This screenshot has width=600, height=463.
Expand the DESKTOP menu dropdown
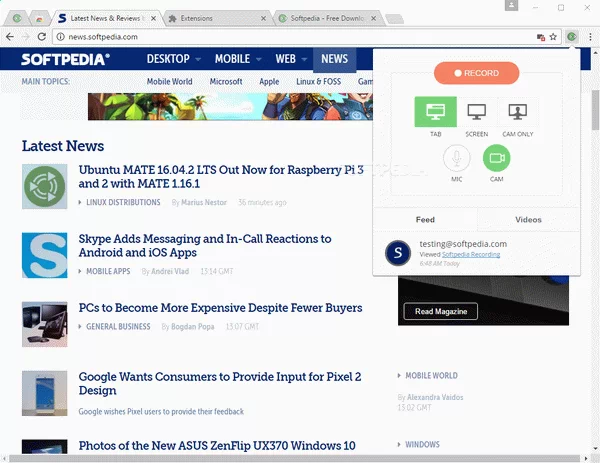[173, 59]
